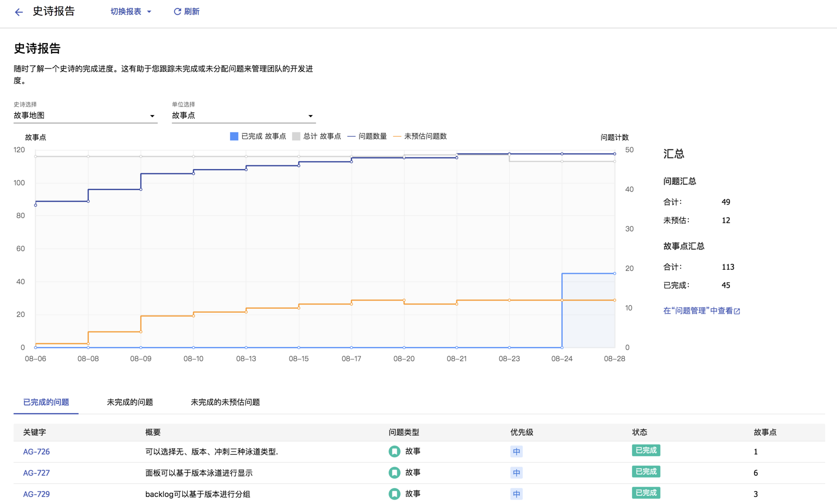Click the 08-13 x-axis date label
837x504 pixels.
pos(246,359)
